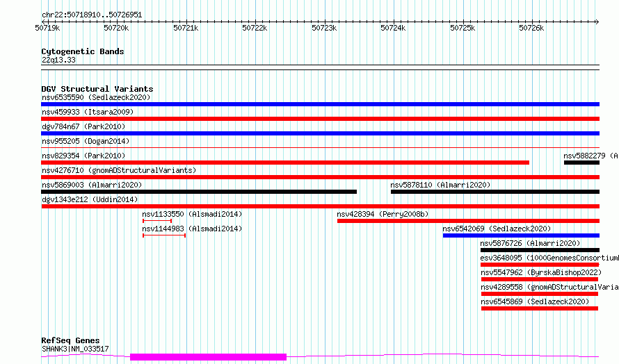Open nsv5547962 (ByrskaBishop2022) variant label

coord(541,272)
